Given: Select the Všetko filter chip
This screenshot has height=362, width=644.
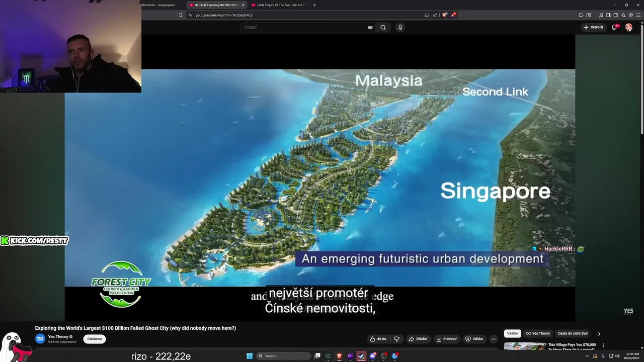Looking at the screenshot, I should pyautogui.click(x=513, y=333).
